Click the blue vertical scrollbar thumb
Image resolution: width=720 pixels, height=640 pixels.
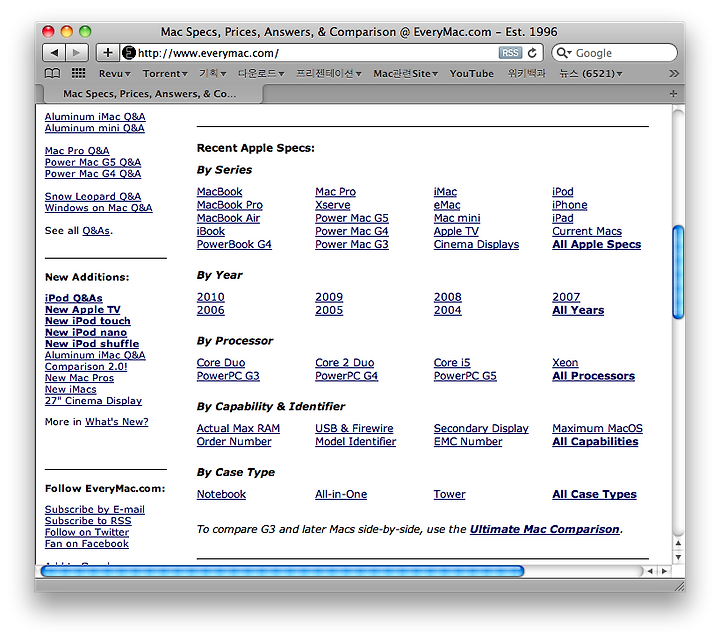(678, 272)
